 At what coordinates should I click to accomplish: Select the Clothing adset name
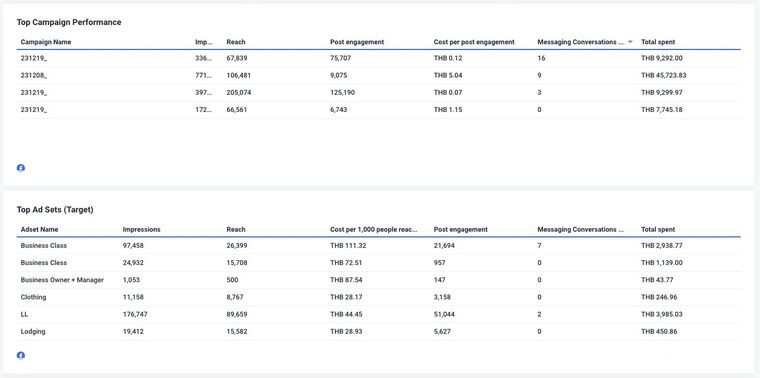pos(33,297)
